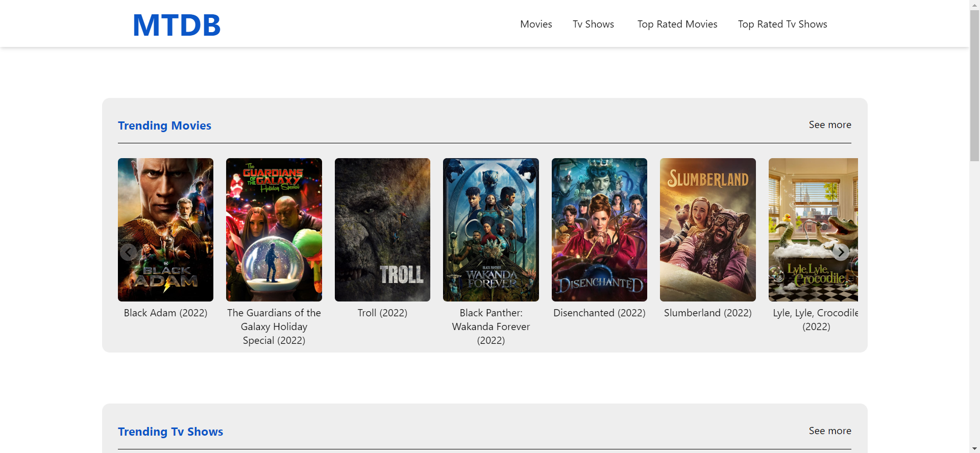Open the Disenchanted poster
980x453 pixels.
pyautogui.click(x=599, y=230)
